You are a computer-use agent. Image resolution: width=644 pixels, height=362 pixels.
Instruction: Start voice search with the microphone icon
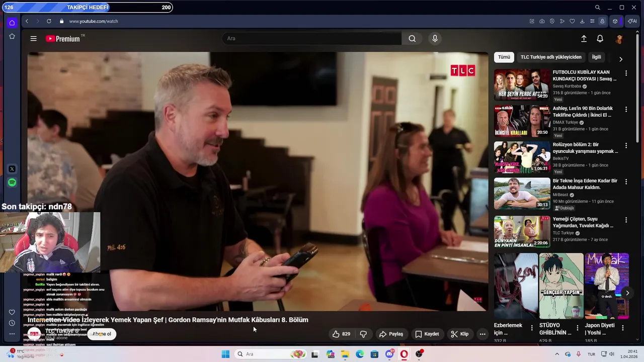[435, 39]
